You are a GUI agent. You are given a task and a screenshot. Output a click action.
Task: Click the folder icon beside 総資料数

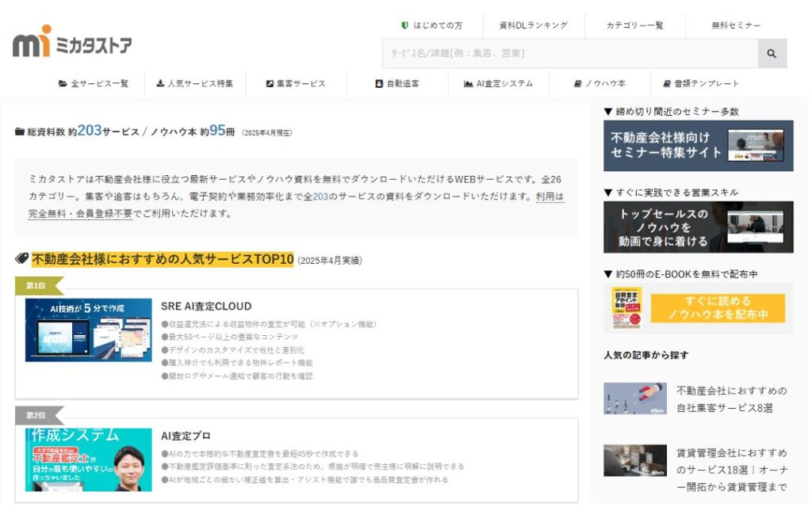point(20,132)
